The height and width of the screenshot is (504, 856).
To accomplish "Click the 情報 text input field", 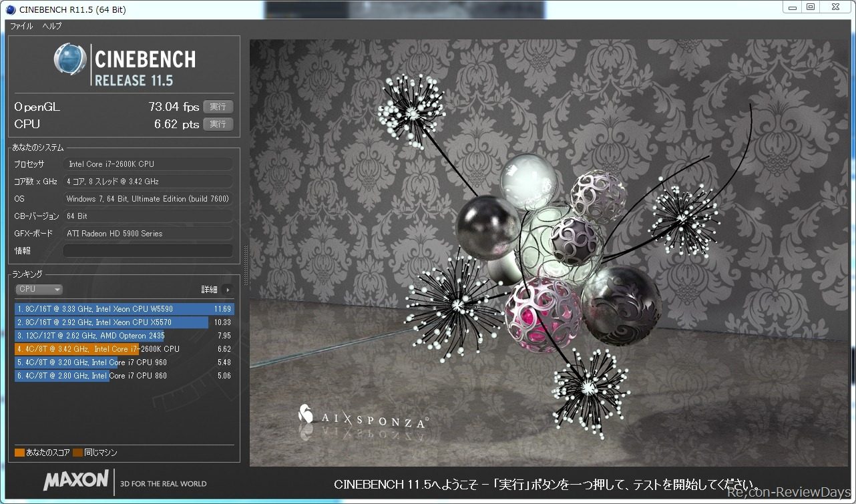I will [x=148, y=251].
